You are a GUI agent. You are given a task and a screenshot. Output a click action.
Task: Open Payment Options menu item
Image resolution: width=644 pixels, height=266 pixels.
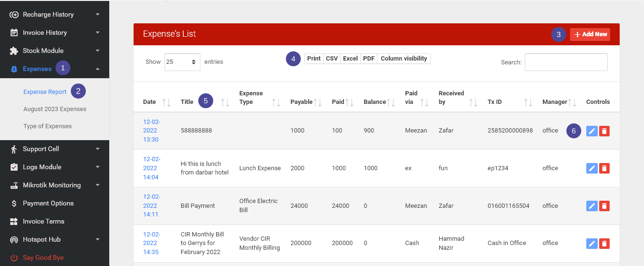(48, 204)
